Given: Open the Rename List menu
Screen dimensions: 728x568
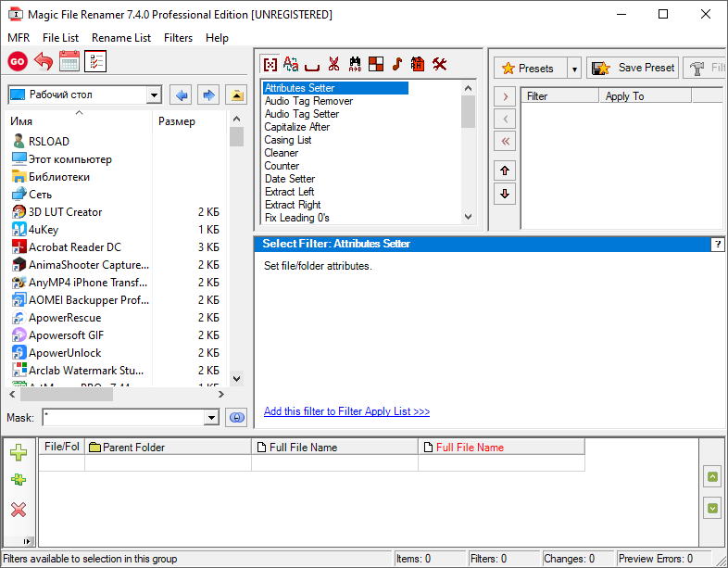Looking at the screenshot, I should click(121, 38).
